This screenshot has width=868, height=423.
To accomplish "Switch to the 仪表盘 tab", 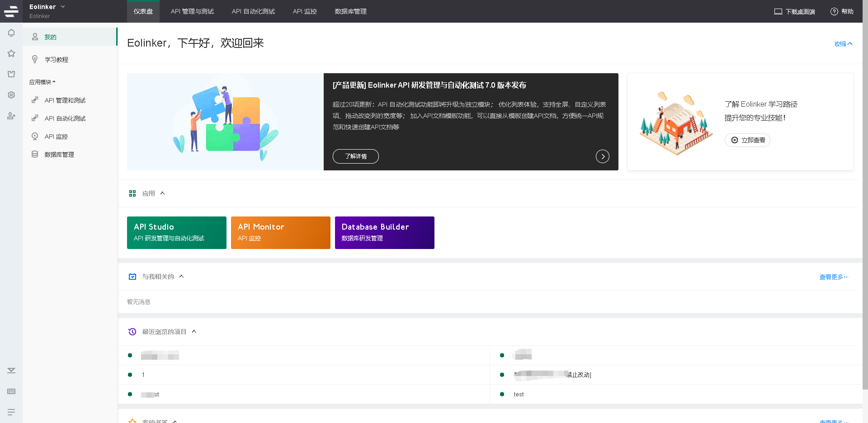I will (143, 11).
